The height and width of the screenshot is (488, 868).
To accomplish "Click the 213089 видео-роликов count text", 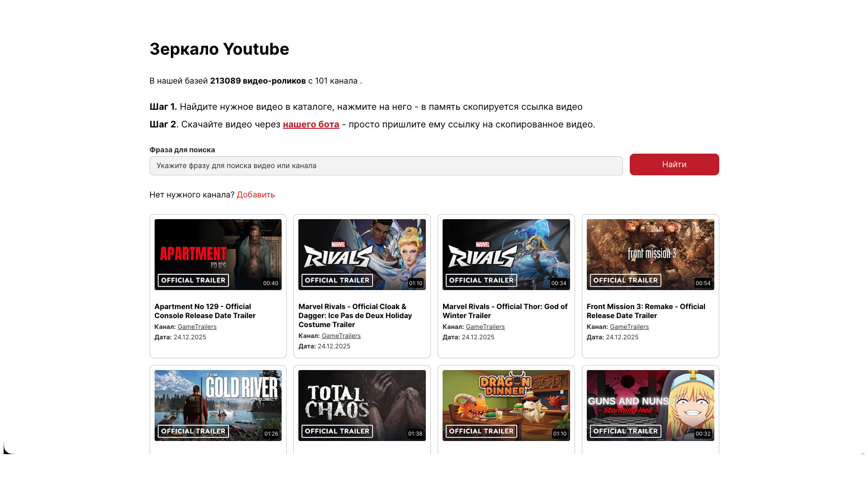I will click(258, 81).
